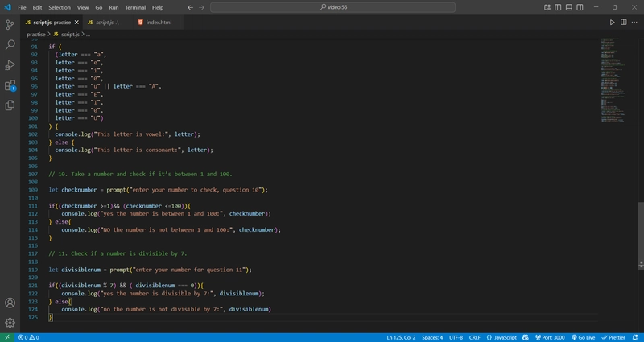
Task: Click Go Live in status bar
Action: tap(583, 337)
